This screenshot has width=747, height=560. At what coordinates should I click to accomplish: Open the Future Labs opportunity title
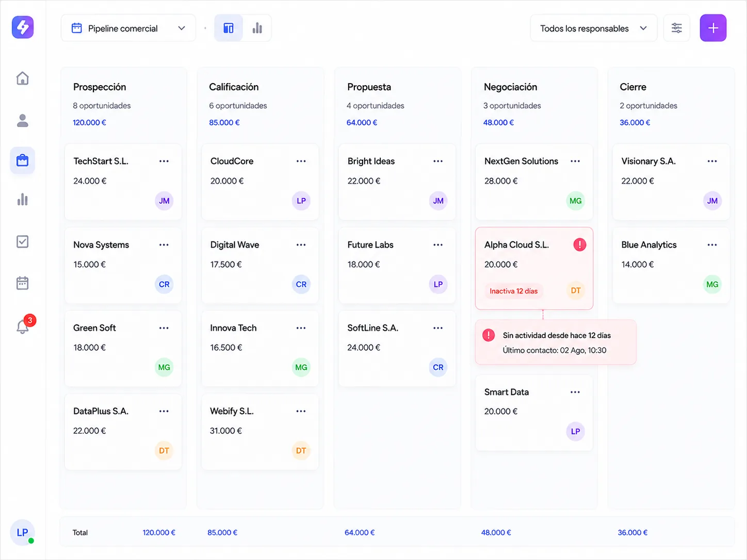370,245
